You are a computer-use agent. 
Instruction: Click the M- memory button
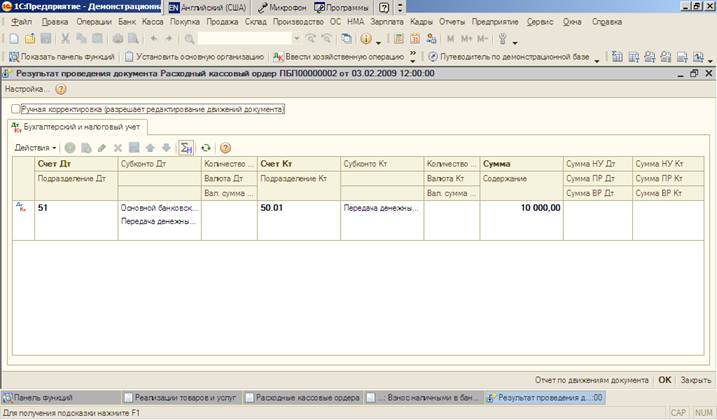click(x=482, y=39)
